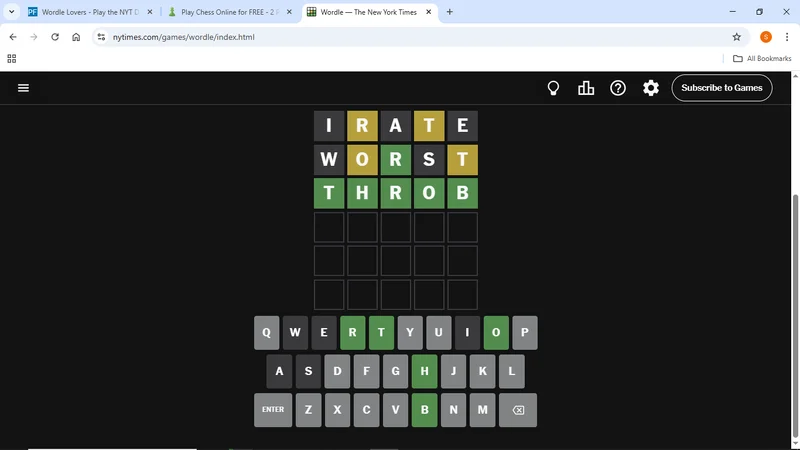Close the Play Chess Online tab
Screen dimensions: 800x450
click(289, 12)
